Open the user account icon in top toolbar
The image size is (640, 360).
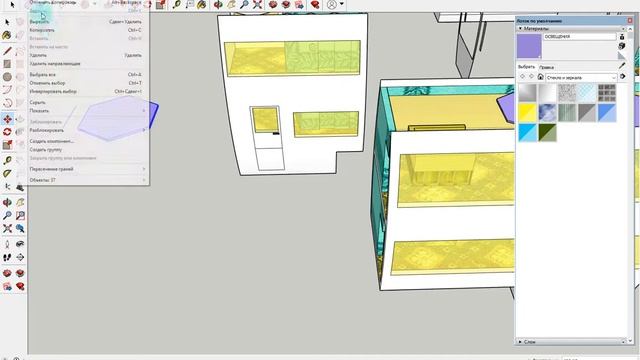pos(332,5)
